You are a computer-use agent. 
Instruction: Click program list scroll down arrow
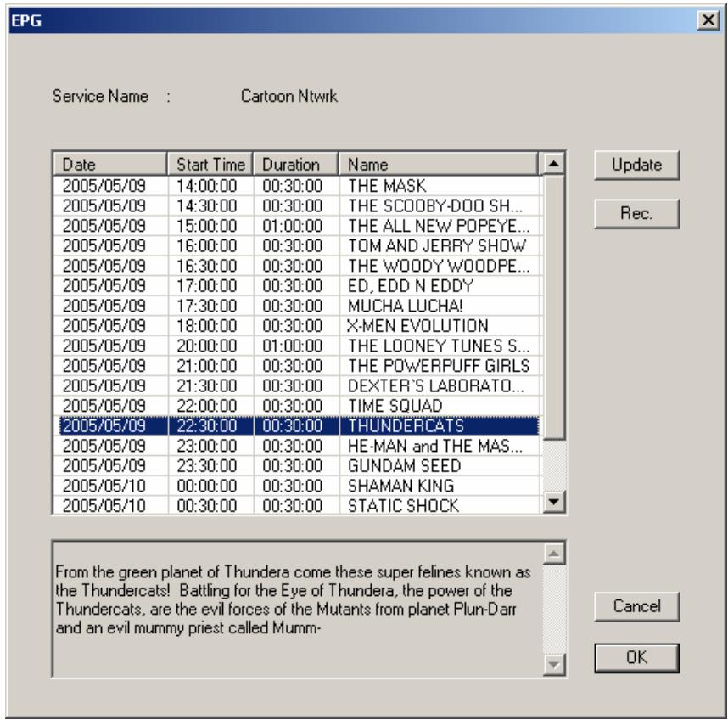click(553, 502)
